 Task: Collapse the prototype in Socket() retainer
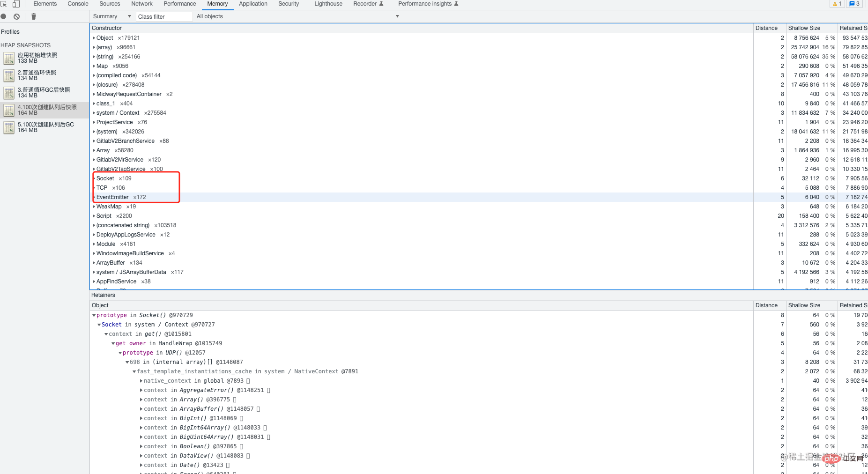pyautogui.click(x=94, y=316)
